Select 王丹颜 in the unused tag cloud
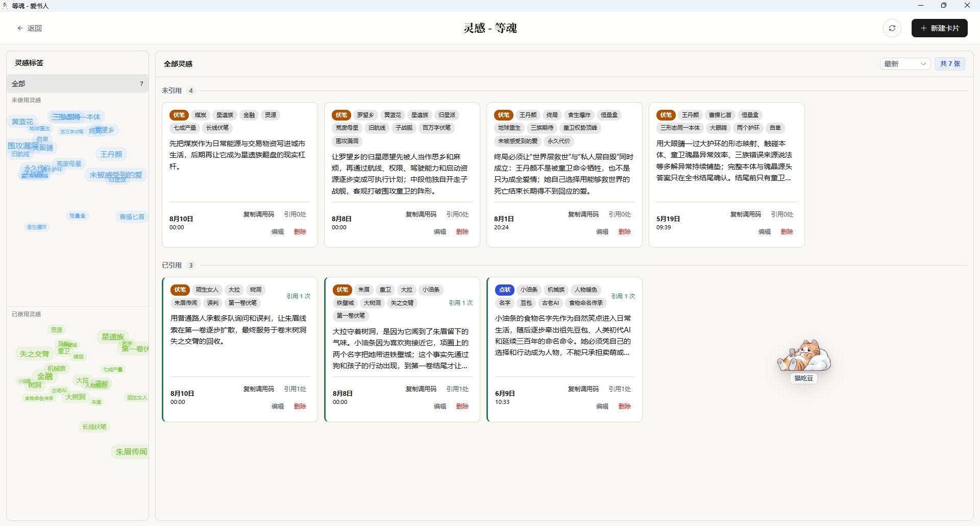980x526 pixels. coord(111,154)
